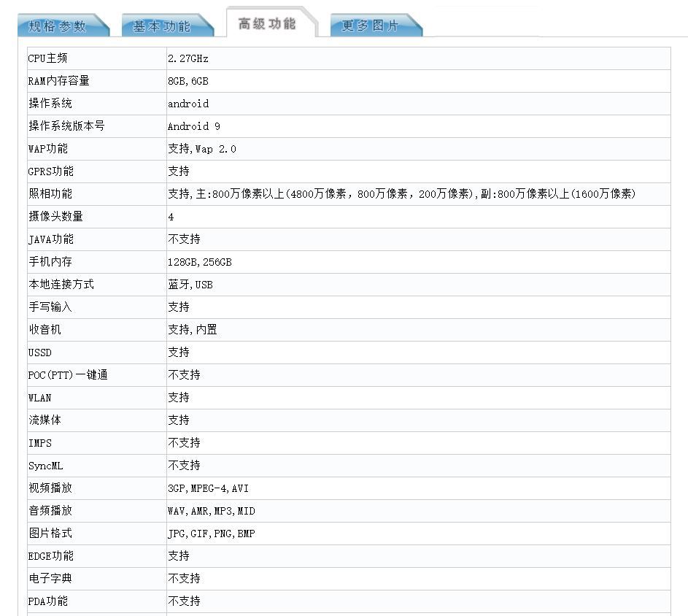Select the lowercase android value
Screen dimensions: 688x616
[x=188, y=104]
